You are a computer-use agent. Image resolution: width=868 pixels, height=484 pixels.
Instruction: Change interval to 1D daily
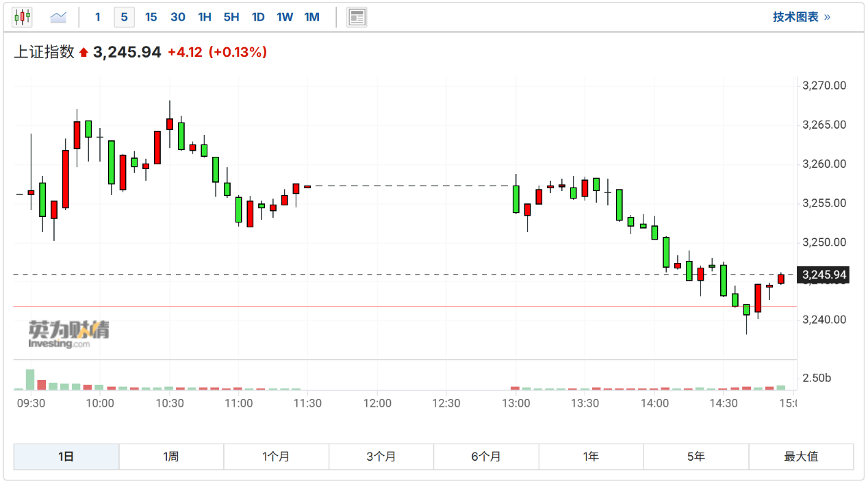[x=258, y=17]
